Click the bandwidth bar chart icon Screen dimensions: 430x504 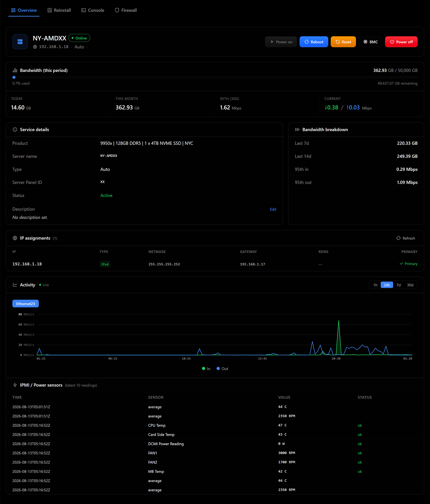[15, 70]
